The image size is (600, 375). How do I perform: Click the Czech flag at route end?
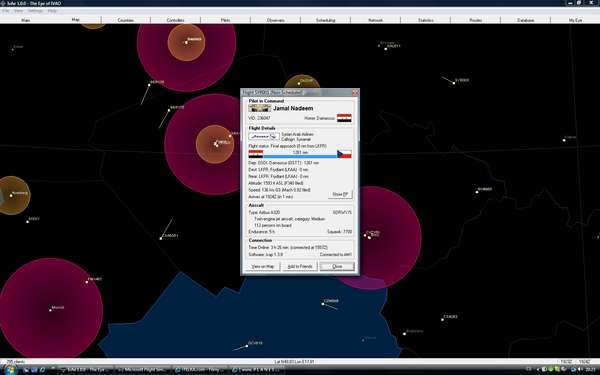[x=344, y=154]
